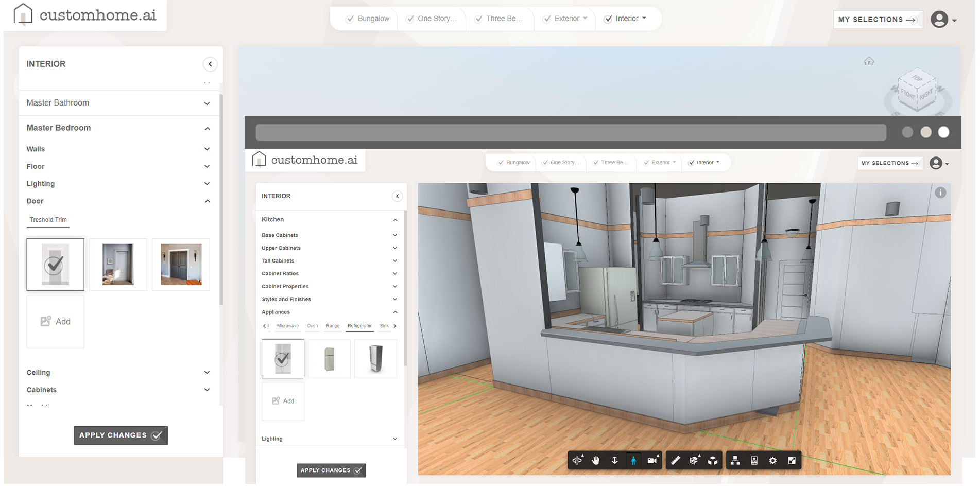Click Add under the refrigerator options
The image size is (980, 489).
tap(283, 401)
